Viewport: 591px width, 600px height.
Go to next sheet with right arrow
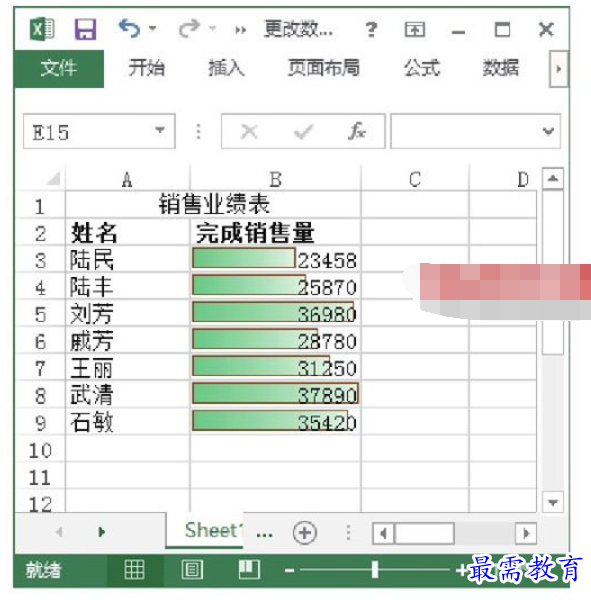point(102,532)
